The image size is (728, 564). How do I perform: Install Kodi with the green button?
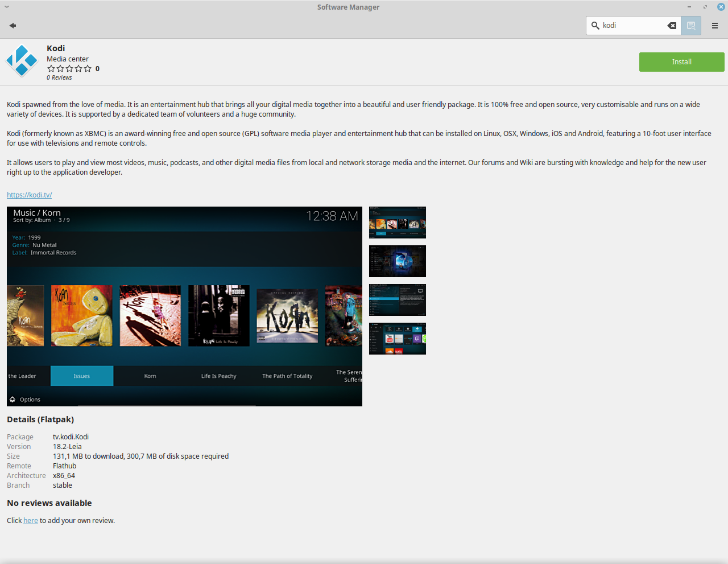[681, 62]
